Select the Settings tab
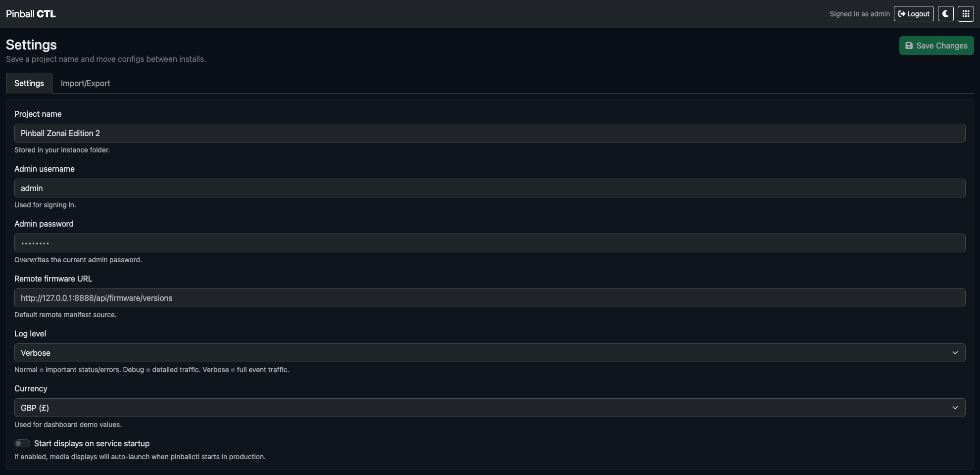The width and height of the screenshot is (980, 475). [29, 83]
